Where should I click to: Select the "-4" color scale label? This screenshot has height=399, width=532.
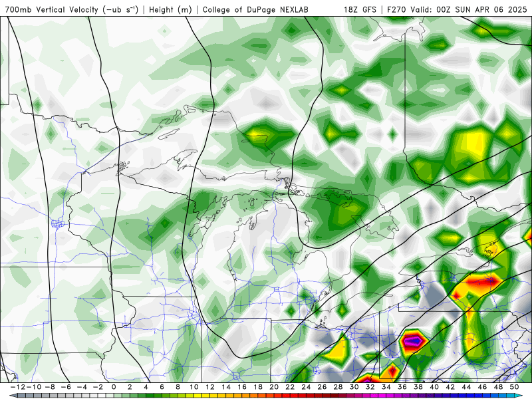(x=81, y=387)
